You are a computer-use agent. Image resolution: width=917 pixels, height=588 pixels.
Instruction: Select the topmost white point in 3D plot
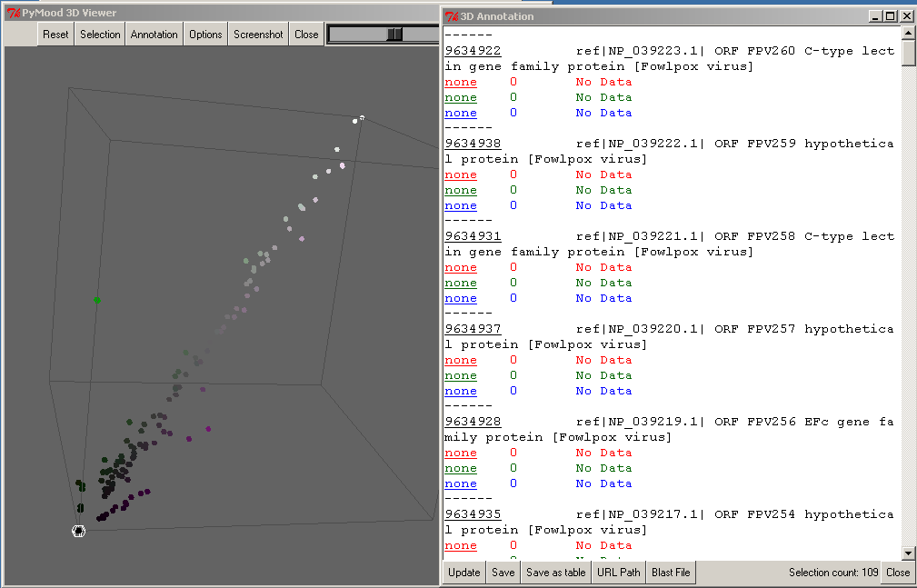362,118
